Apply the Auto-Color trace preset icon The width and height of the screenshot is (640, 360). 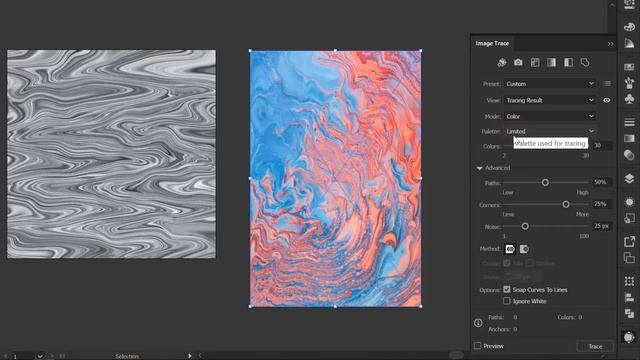[502, 62]
